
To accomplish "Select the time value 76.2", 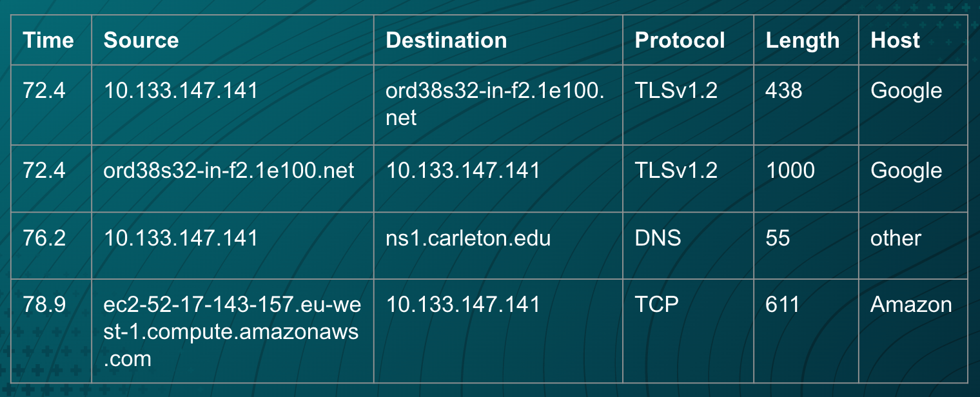I will coord(44,238).
